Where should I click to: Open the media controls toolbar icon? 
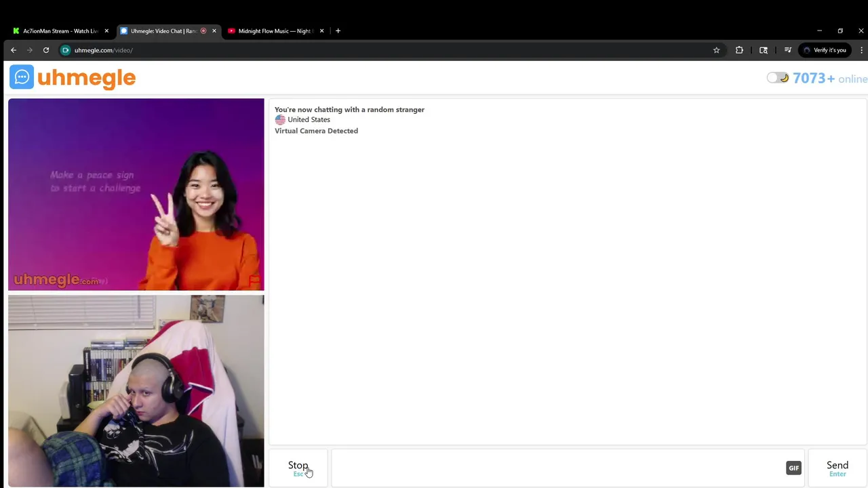[787, 50]
